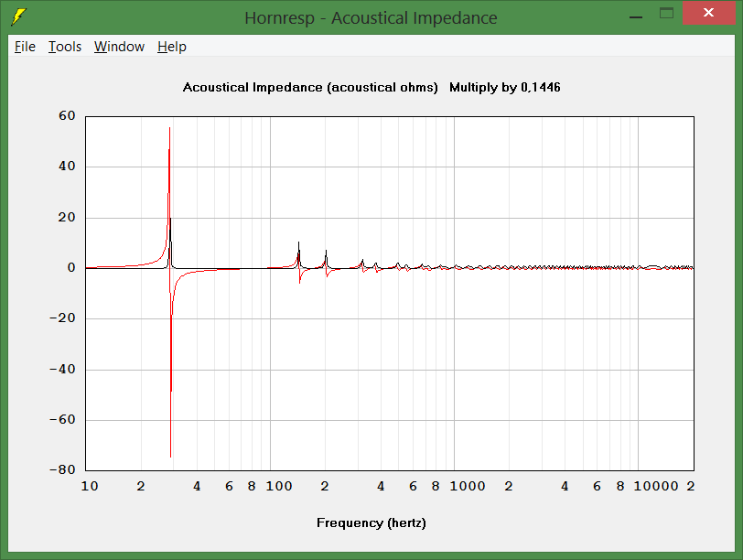Maximize the Hornresp window
743x560 pixels.
667,13
